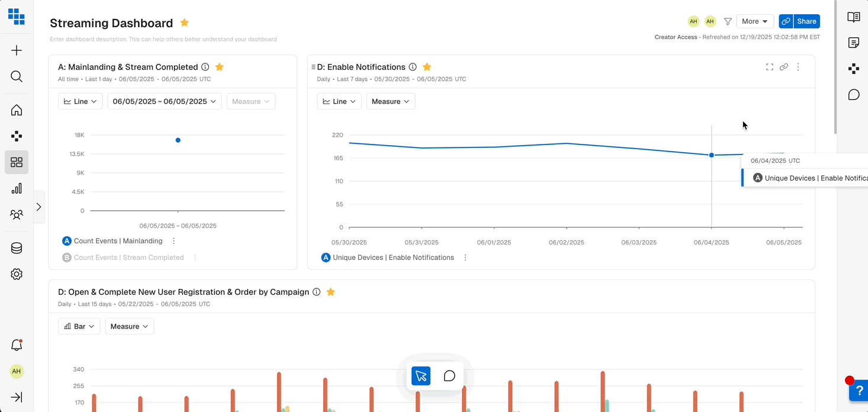Click the Share button
Image resolution: width=868 pixels, height=412 pixels.
point(806,21)
